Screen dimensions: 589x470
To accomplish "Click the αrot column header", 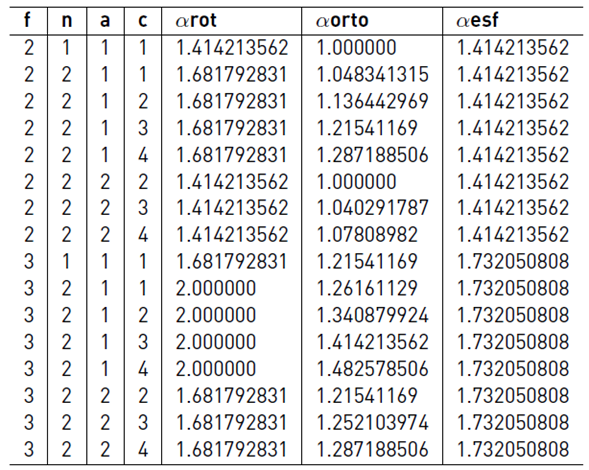I will coord(196,20).
